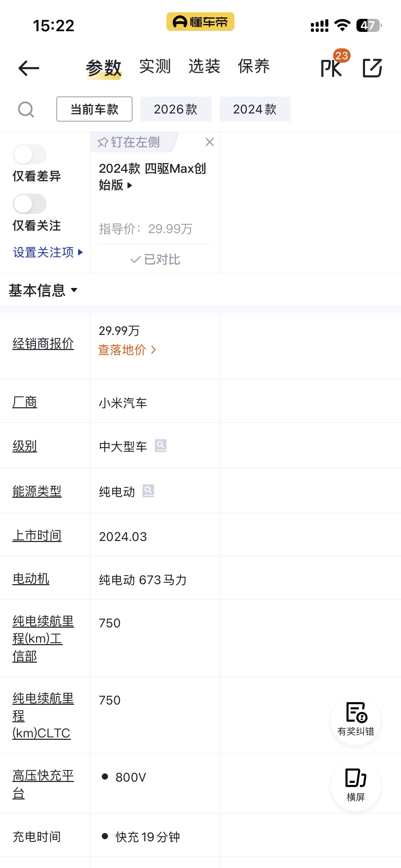Toggle the 仅看关注 switch
This screenshot has height=868, width=401.
click(x=30, y=204)
